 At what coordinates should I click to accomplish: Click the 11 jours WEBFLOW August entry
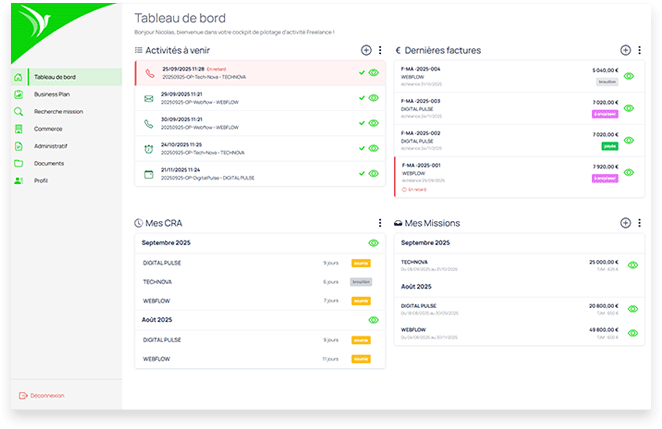(331, 359)
